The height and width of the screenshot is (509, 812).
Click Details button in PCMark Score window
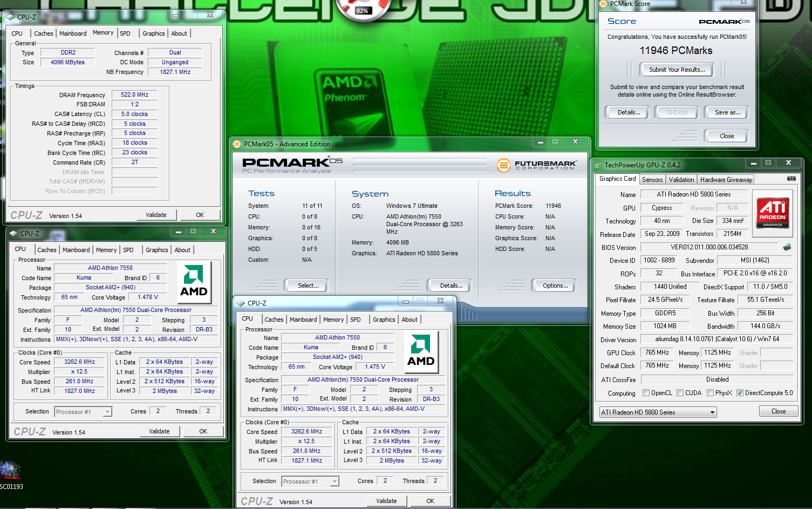pyautogui.click(x=629, y=112)
